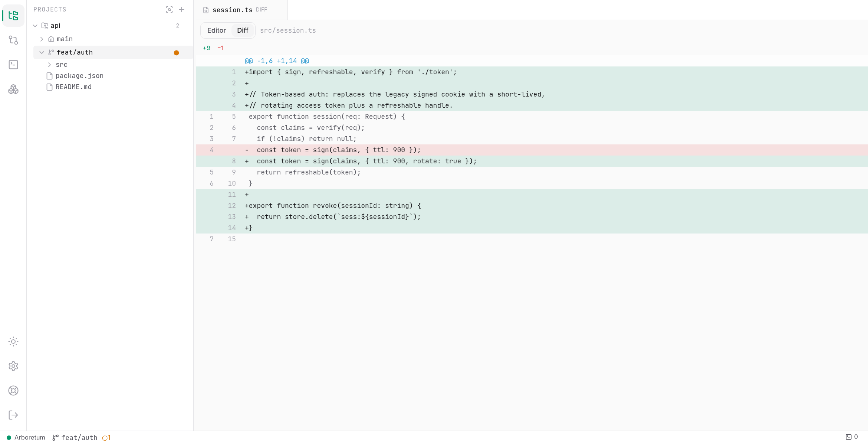Click the +9 additions count
The height and width of the screenshot is (444, 868).
(207, 48)
